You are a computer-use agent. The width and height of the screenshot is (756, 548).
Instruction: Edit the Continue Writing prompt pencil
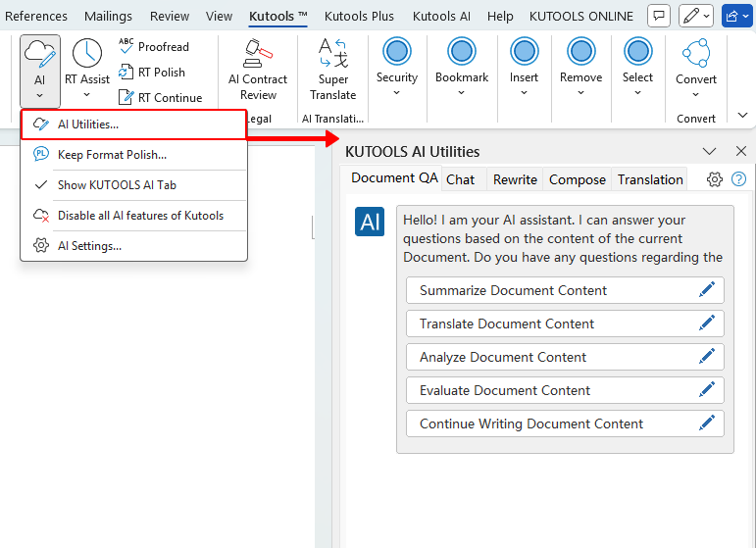click(x=707, y=423)
